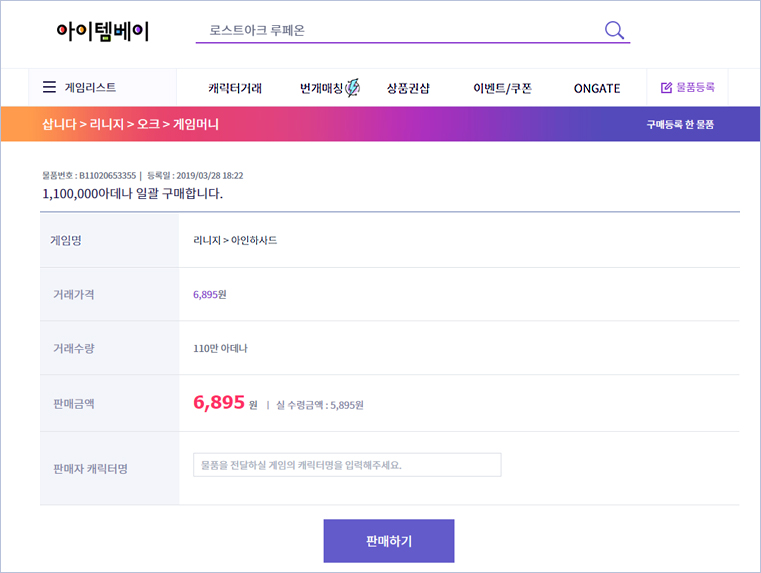This screenshot has width=761, height=573.
Task: Click trade quantity 110만 아데나
Action: tap(220, 348)
